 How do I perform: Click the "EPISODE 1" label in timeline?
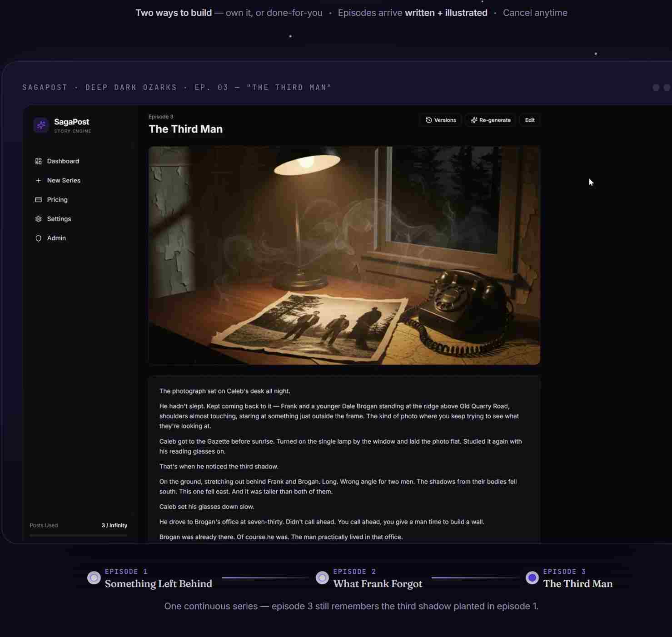pos(126,572)
